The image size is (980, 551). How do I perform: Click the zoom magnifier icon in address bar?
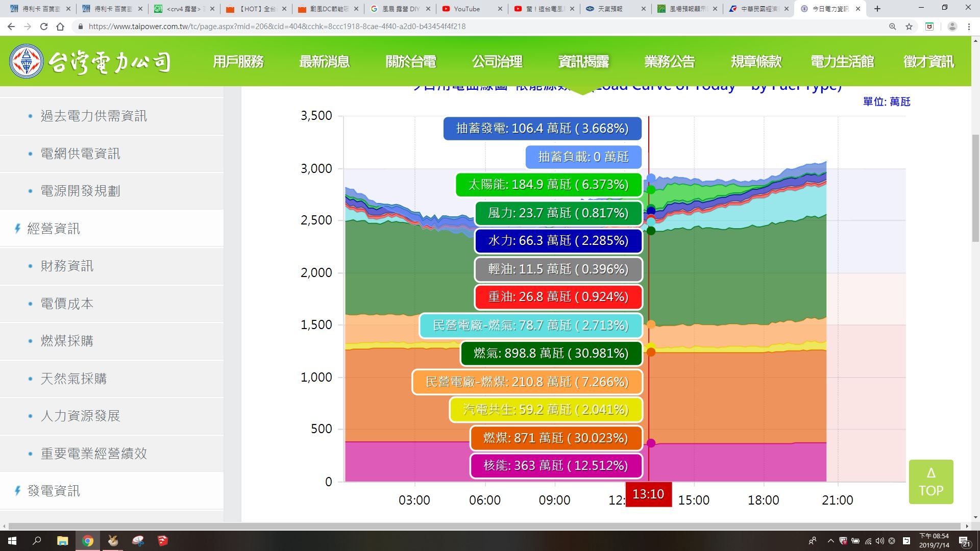coord(893,27)
